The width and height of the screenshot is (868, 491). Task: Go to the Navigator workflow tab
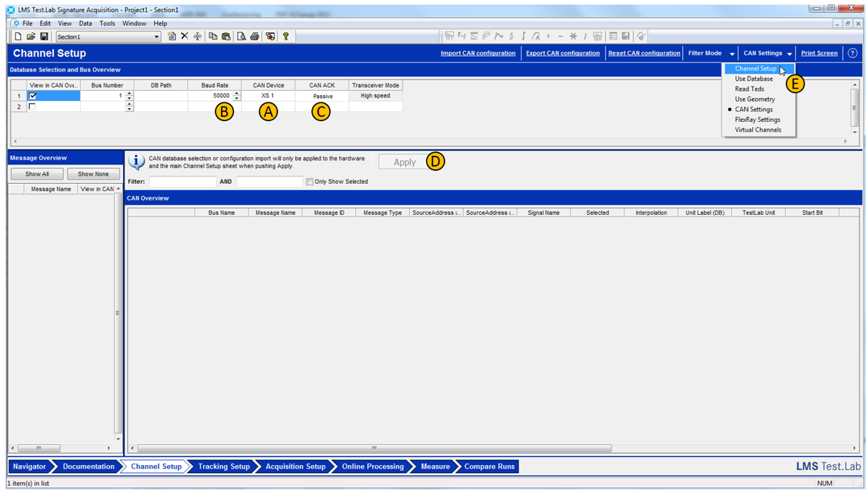pos(30,466)
